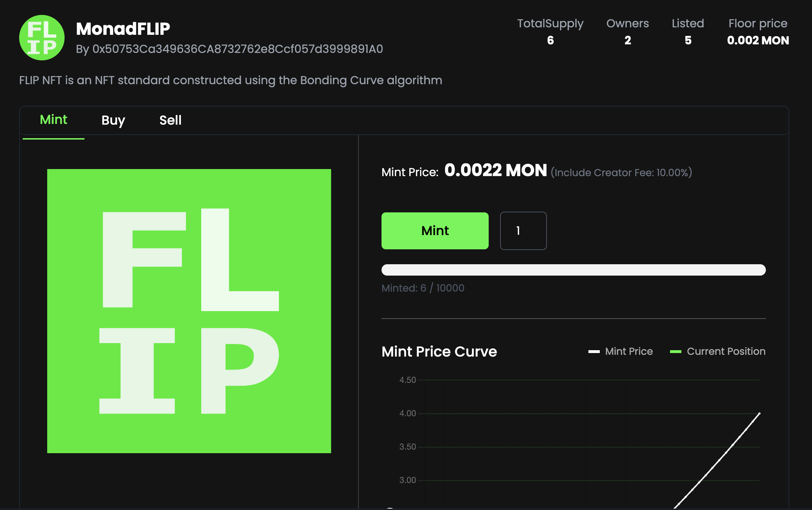Click the MonadFLIP round logo icon

[x=42, y=38]
